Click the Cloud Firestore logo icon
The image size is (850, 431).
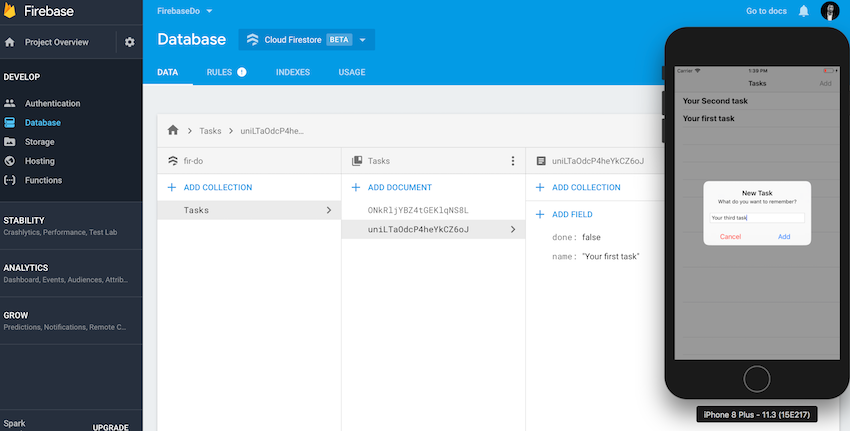click(x=253, y=40)
